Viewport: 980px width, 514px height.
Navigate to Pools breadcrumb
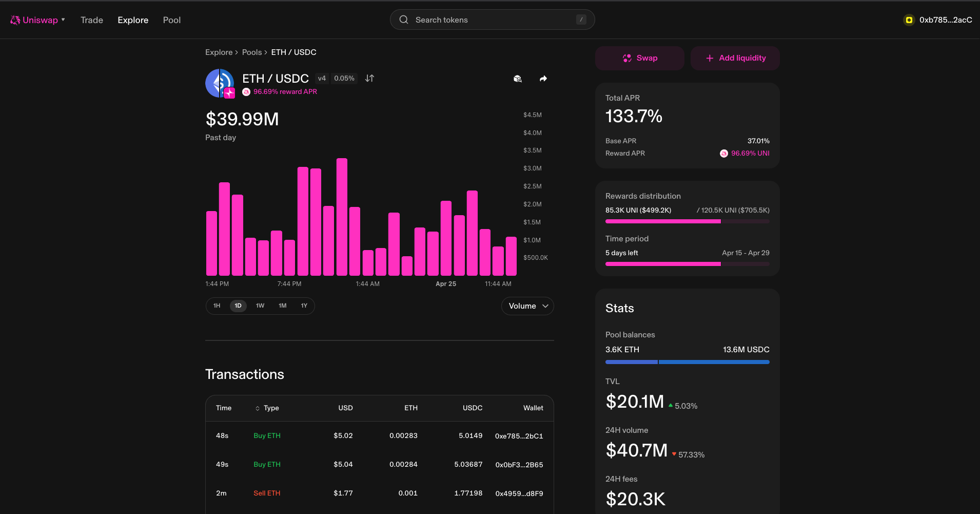pyautogui.click(x=252, y=52)
